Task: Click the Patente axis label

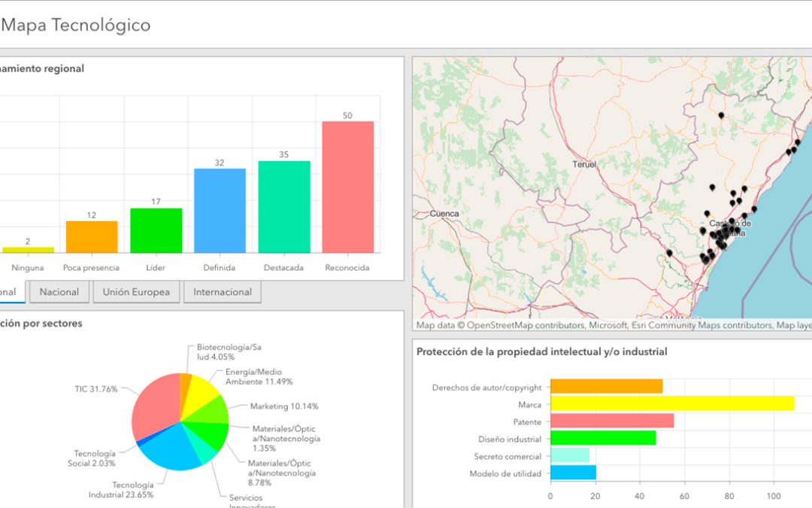Action: coord(527,422)
